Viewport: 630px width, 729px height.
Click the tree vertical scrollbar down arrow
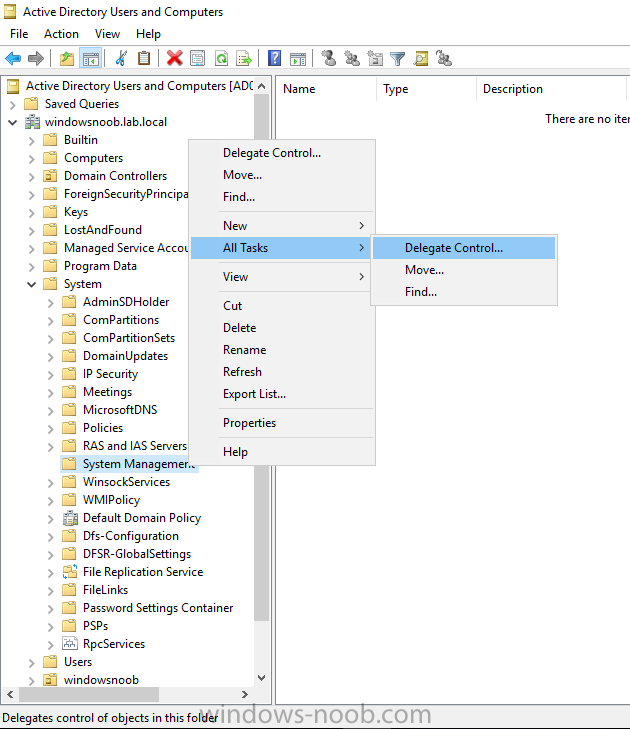coord(261,678)
